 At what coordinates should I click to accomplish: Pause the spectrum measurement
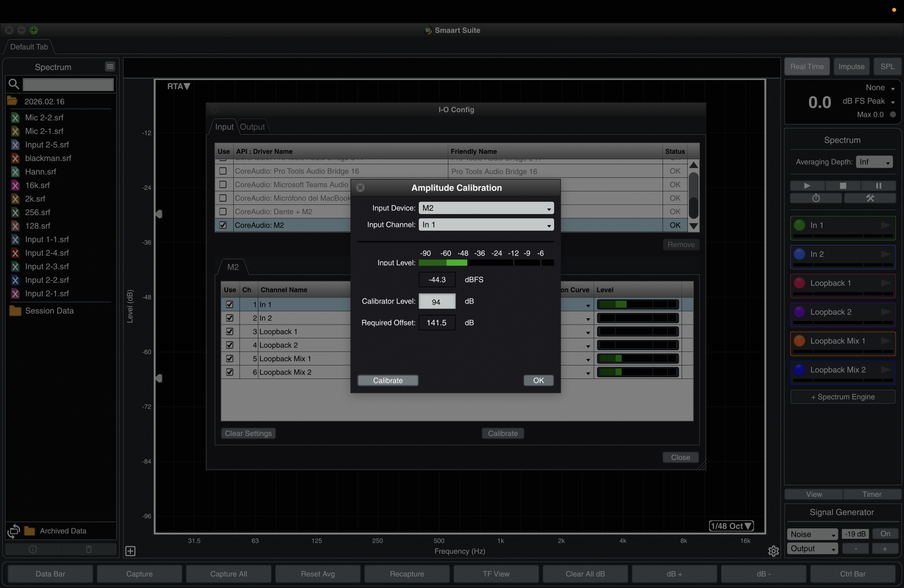[x=879, y=186]
